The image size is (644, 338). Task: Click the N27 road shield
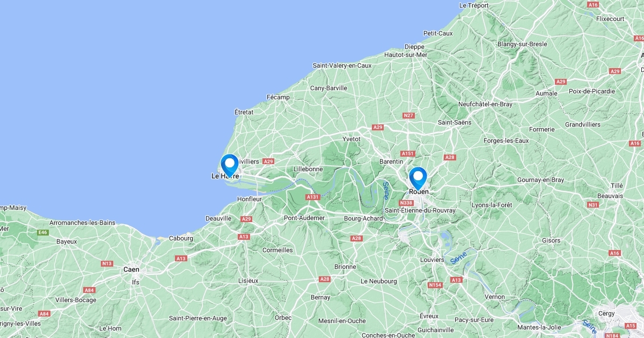(x=409, y=115)
